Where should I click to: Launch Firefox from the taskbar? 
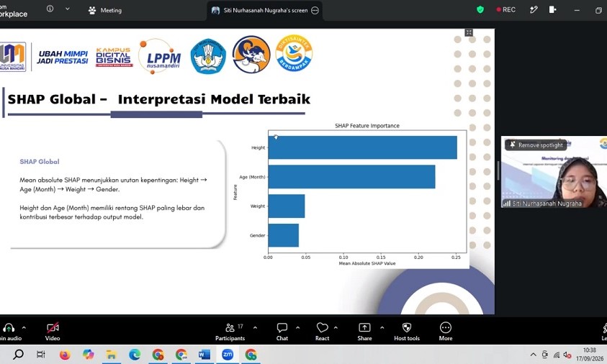click(65, 355)
